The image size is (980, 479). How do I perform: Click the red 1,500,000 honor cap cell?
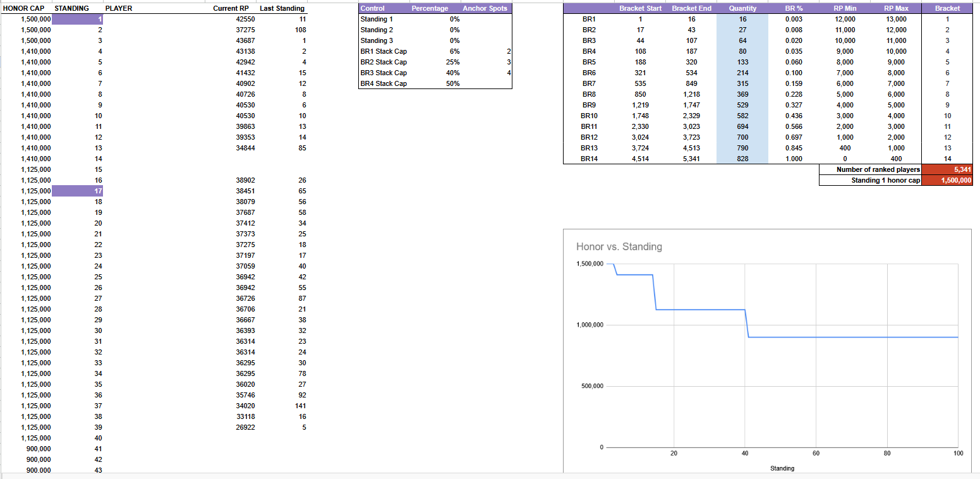click(947, 180)
